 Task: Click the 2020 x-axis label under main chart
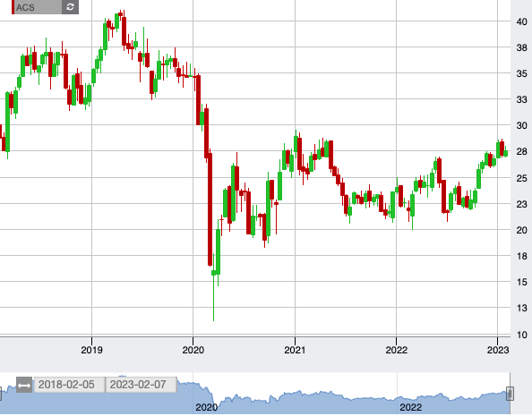tap(193, 350)
